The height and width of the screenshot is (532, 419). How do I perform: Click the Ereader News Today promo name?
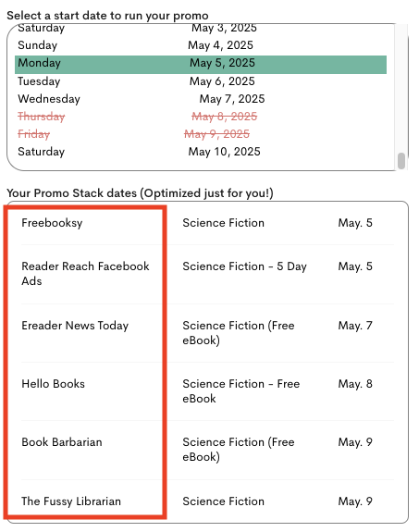point(75,326)
